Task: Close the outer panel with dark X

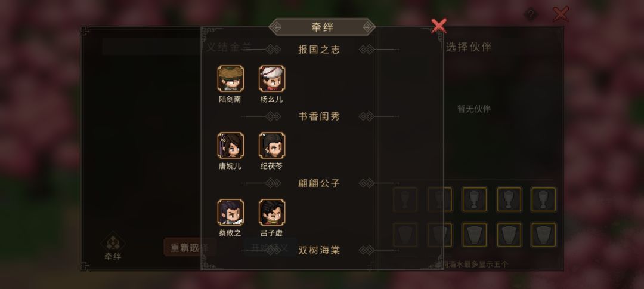Action: 561,14
